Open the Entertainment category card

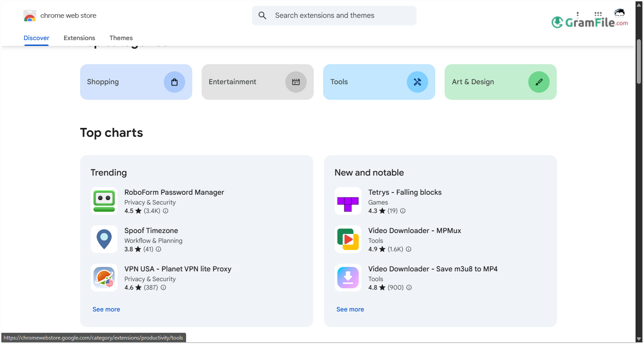(x=258, y=82)
